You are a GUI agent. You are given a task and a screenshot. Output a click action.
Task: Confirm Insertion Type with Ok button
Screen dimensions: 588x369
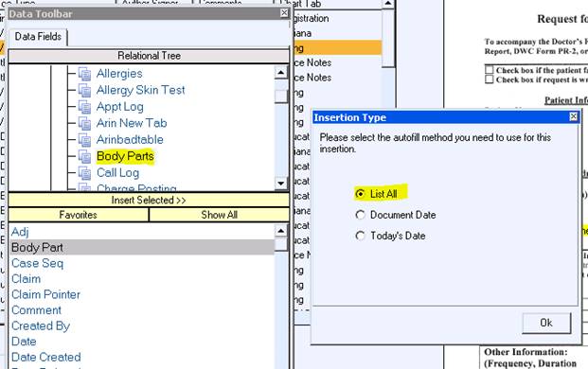(546, 323)
